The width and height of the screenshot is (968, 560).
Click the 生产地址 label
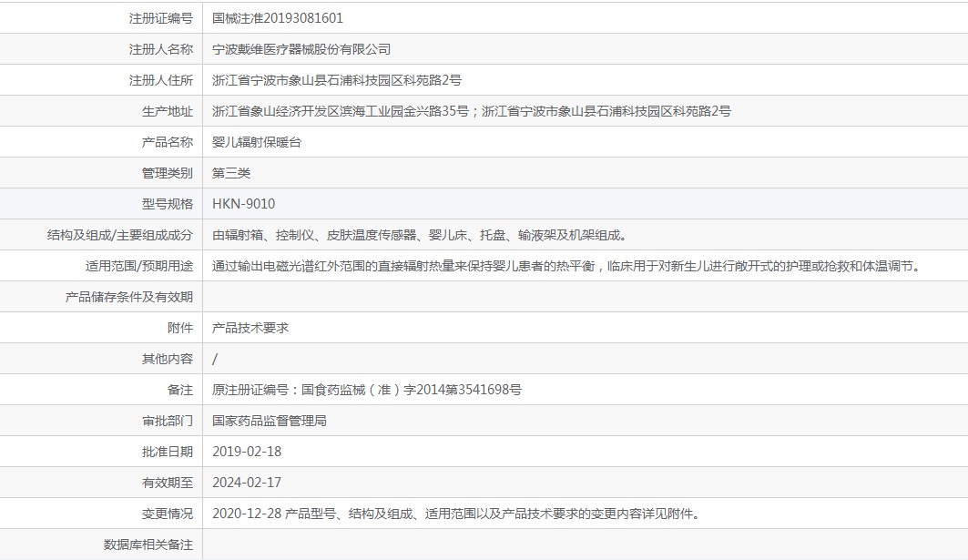pos(168,111)
